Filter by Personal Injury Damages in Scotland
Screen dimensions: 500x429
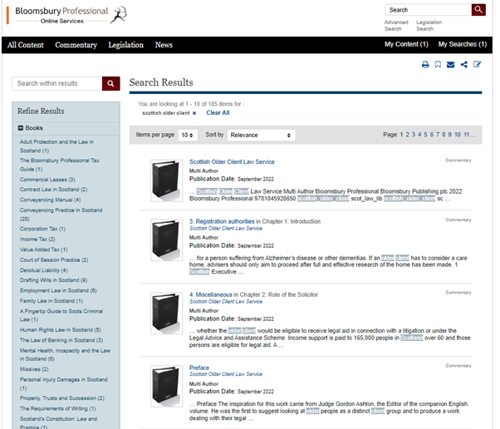[x=64, y=384]
